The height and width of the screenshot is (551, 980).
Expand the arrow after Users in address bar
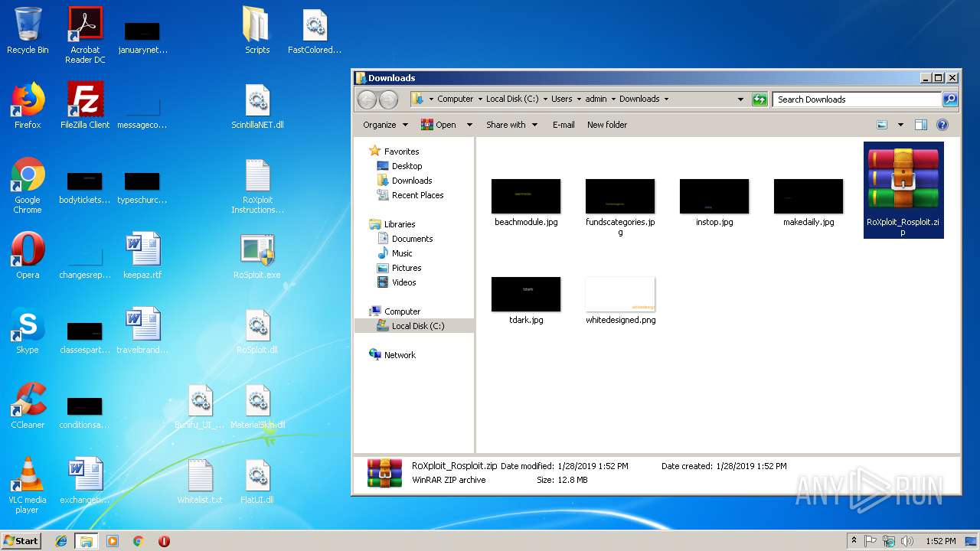coord(579,99)
